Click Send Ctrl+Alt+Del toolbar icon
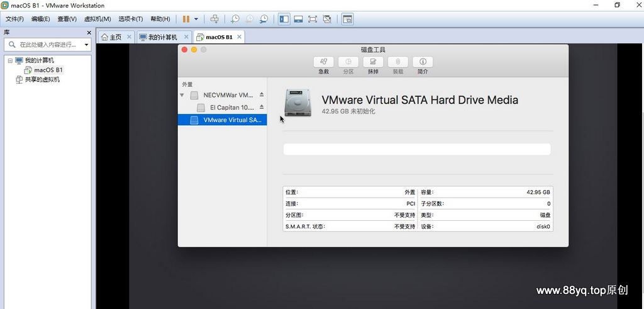The image size is (644, 309). tap(214, 19)
